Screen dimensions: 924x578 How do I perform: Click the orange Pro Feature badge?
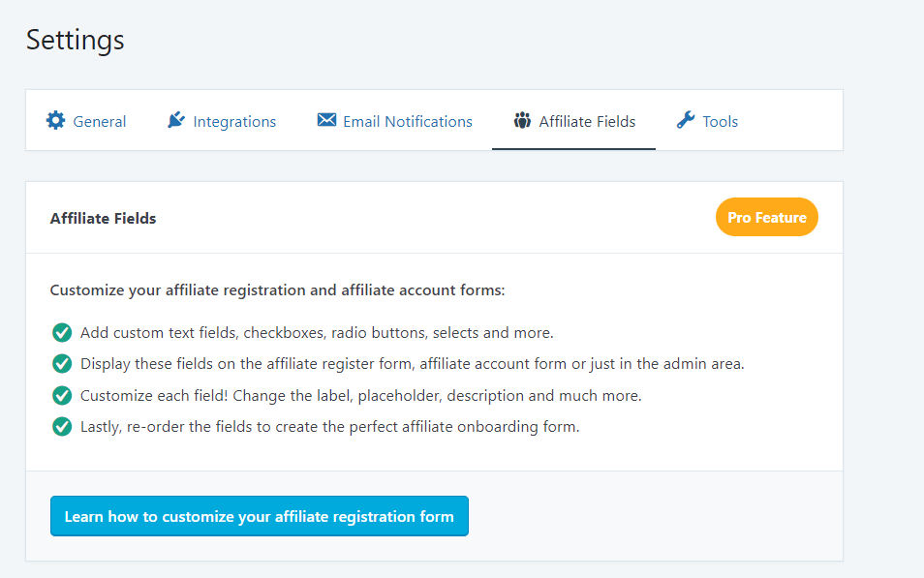[767, 218]
